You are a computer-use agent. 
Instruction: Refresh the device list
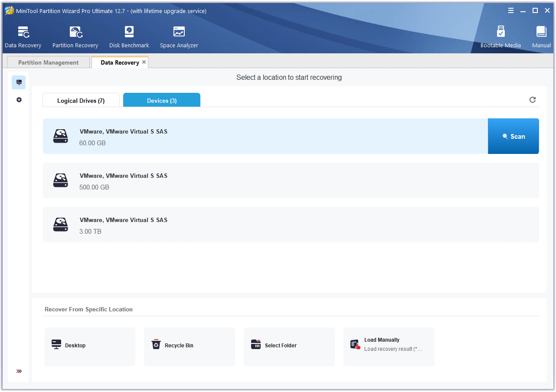[x=533, y=100]
